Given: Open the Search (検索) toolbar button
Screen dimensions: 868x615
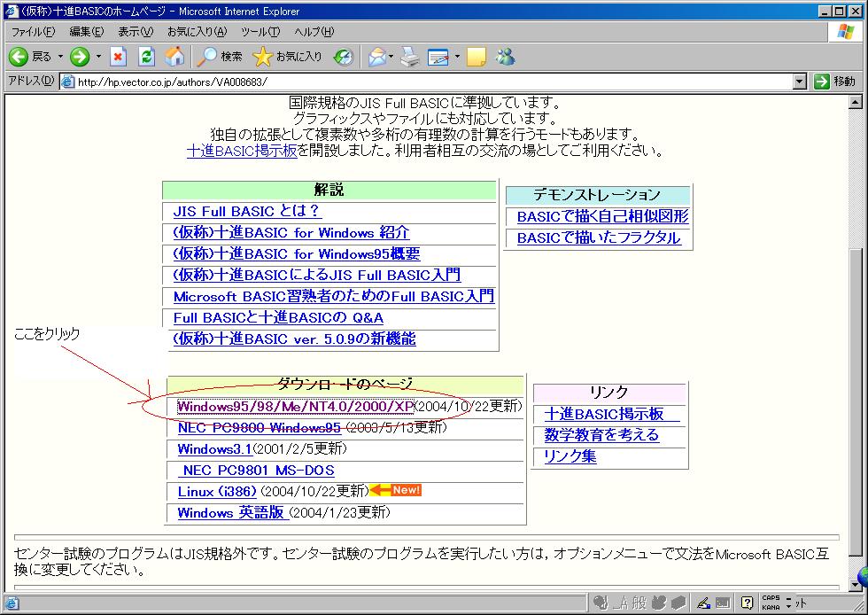Looking at the screenshot, I should [x=220, y=57].
